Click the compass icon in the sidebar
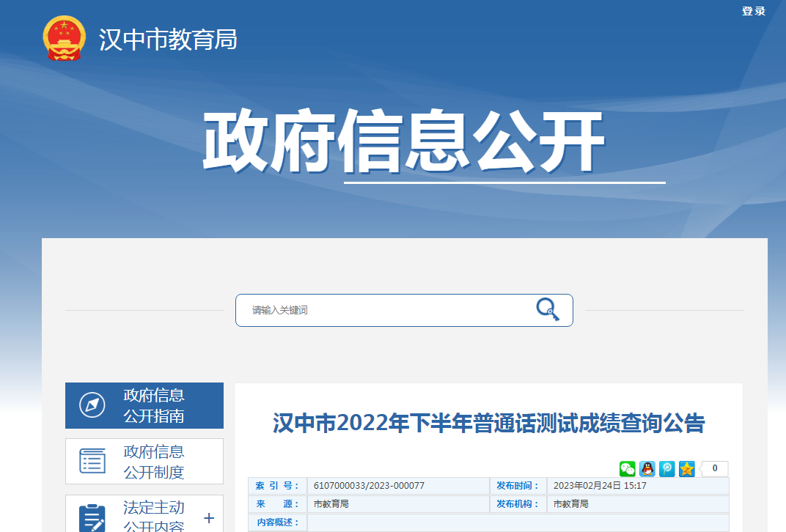This screenshot has width=786, height=532. click(92, 405)
